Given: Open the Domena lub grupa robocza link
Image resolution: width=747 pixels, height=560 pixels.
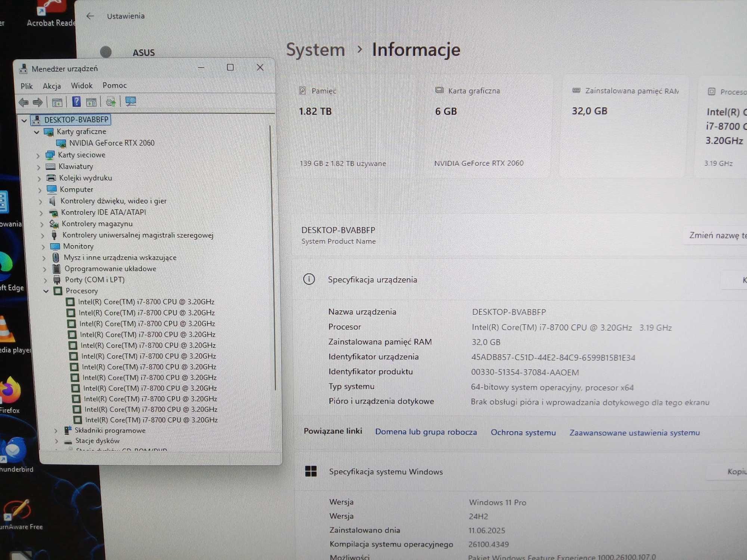Looking at the screenshot, I should click(x=426, y=432).
